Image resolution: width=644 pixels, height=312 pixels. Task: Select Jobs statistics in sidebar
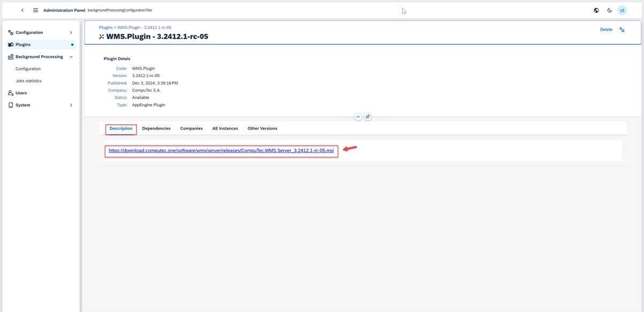(28, 81)
